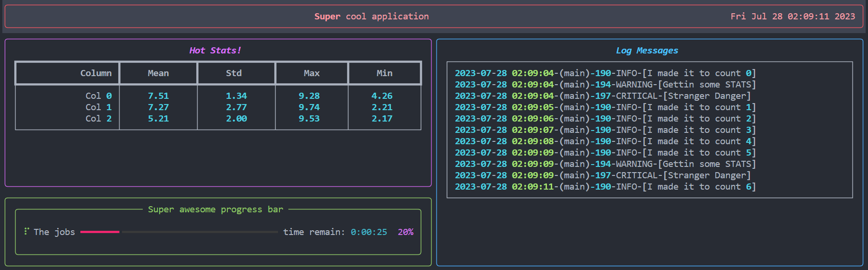Select the Log Messages panel title
Viewport: 868px width, 270px height.
click(x=647, y=51)
